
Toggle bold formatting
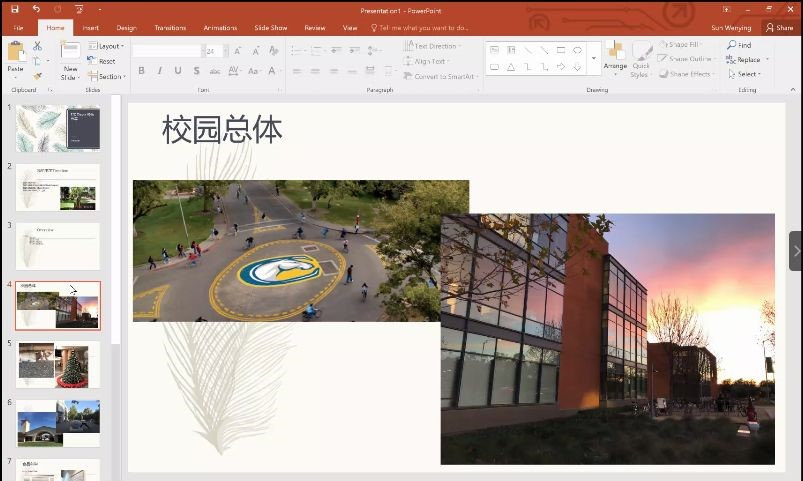[141, 71]
